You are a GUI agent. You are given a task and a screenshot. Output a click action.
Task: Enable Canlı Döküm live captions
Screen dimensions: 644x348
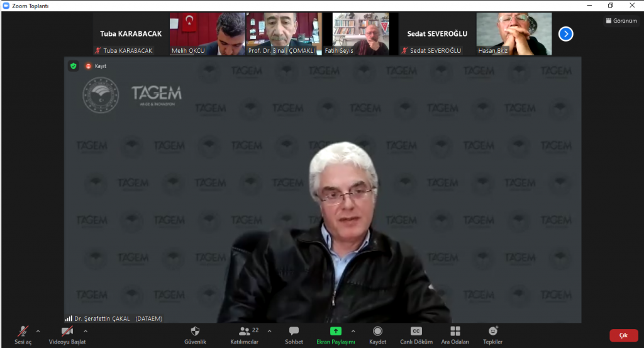click(416, 331)
